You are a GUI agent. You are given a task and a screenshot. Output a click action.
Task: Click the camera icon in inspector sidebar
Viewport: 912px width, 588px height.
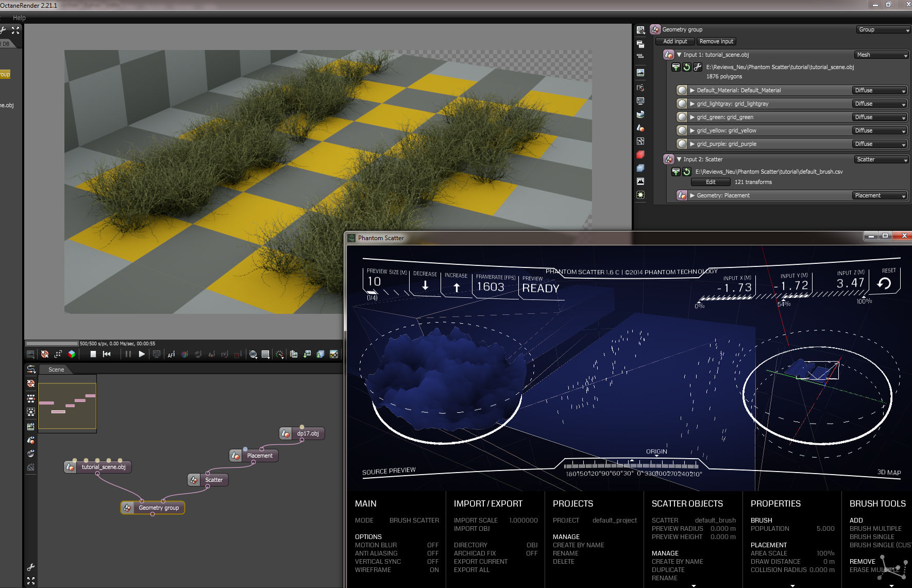(x=640, y=88)
